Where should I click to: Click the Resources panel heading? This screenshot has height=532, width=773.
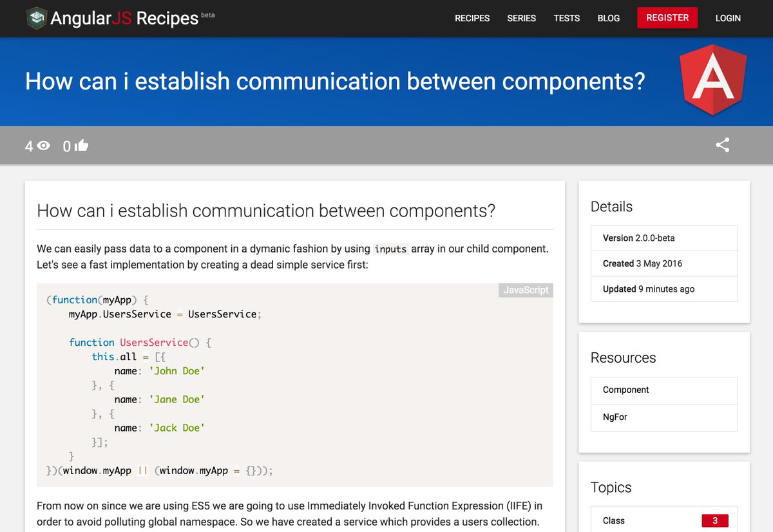[x=623, y=358]
